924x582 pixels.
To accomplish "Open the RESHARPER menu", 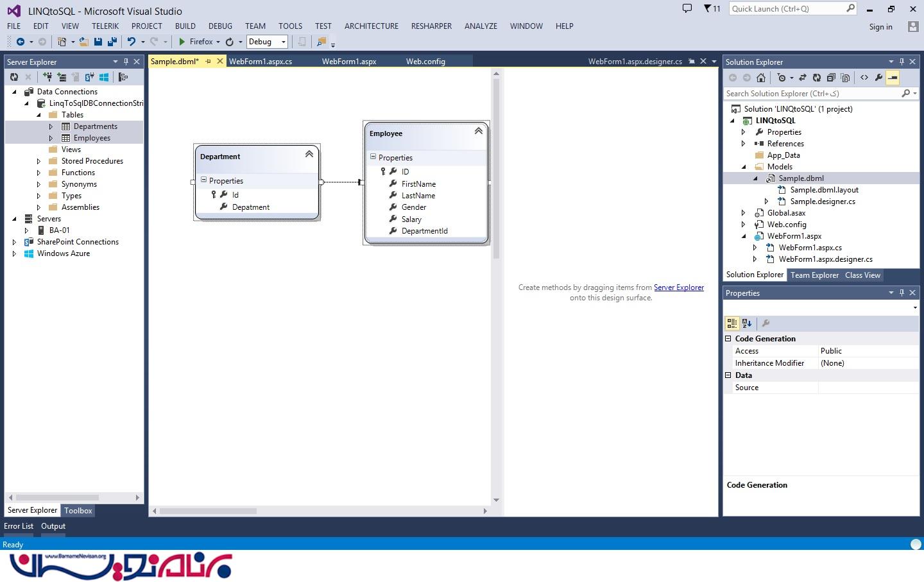I will click(431, 26).
